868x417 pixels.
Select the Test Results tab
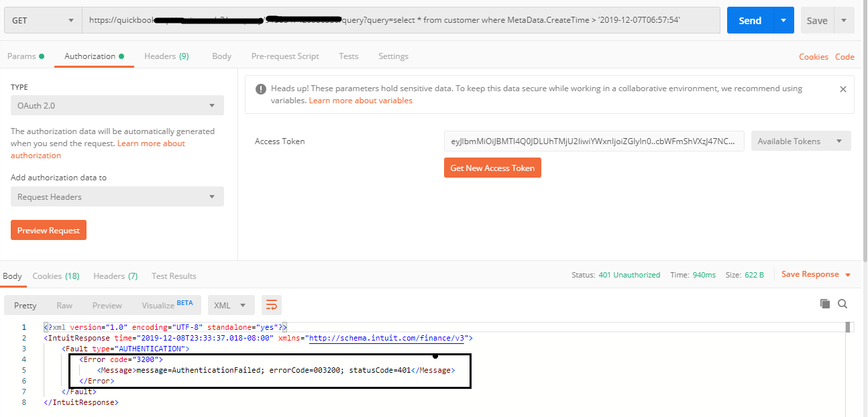coord(173,276)
